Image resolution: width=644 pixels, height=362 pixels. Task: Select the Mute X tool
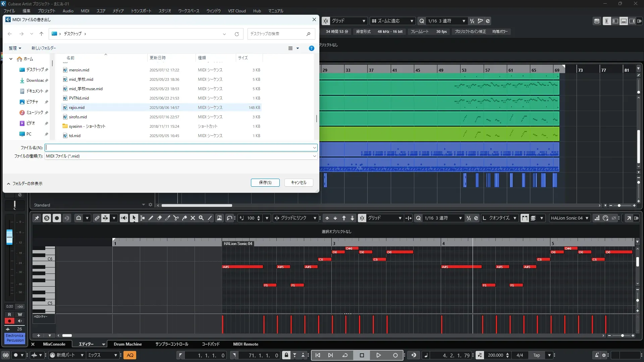click(193, 218)
